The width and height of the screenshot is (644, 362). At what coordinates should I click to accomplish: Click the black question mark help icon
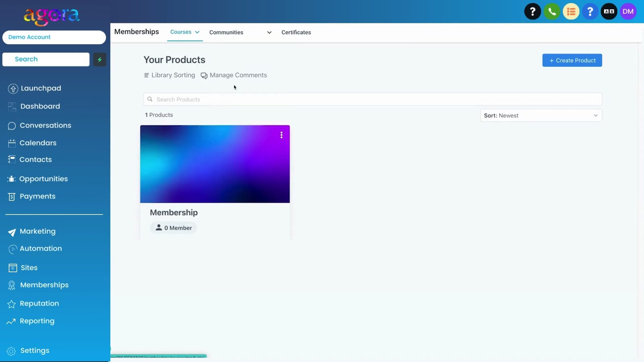coord(533,11)
